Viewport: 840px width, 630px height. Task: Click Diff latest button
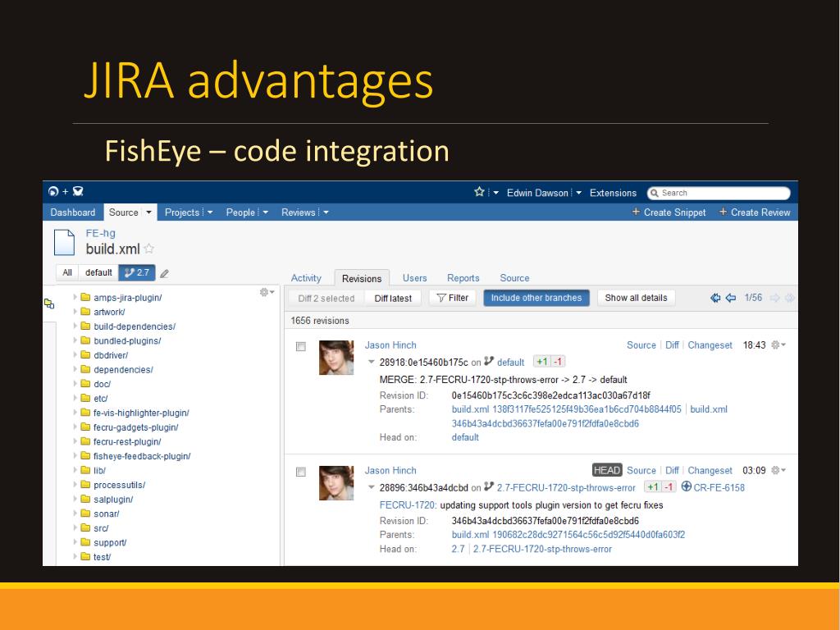point(393,299)
